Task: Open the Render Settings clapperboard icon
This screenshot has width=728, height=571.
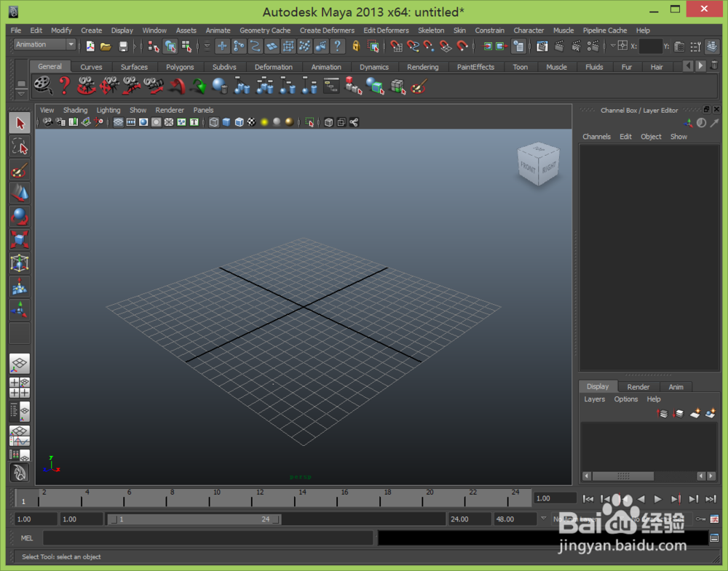Action: (592, 47)
